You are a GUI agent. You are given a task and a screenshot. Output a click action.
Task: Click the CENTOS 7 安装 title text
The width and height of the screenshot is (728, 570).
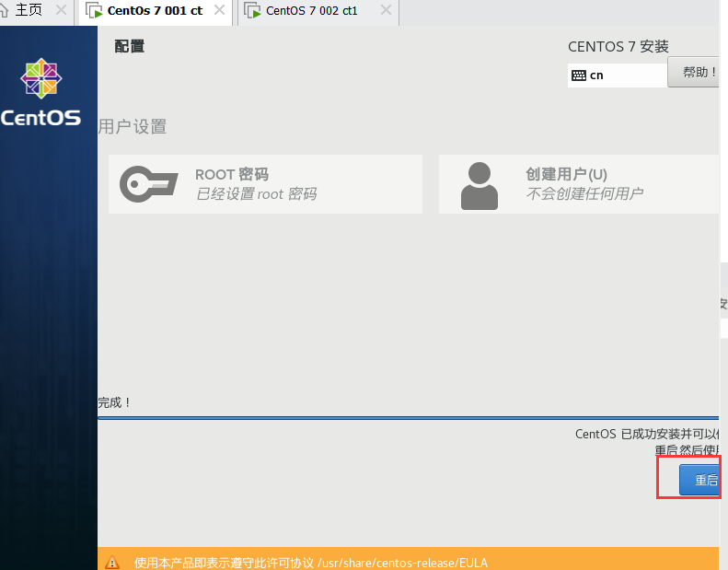coord(618,46)
